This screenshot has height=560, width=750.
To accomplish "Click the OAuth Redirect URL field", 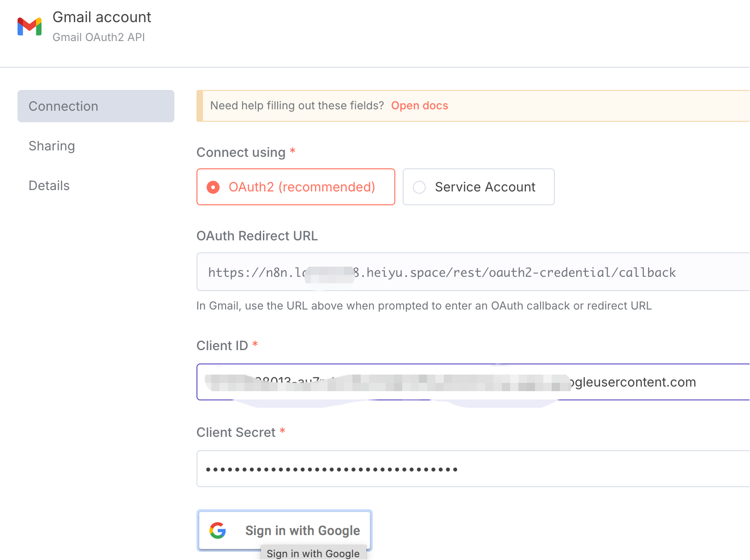I will coord(473,272).
